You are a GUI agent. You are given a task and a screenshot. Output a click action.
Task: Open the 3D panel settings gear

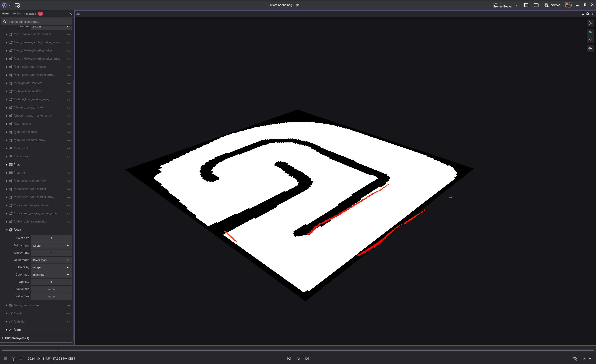click(x=588, y=14)
